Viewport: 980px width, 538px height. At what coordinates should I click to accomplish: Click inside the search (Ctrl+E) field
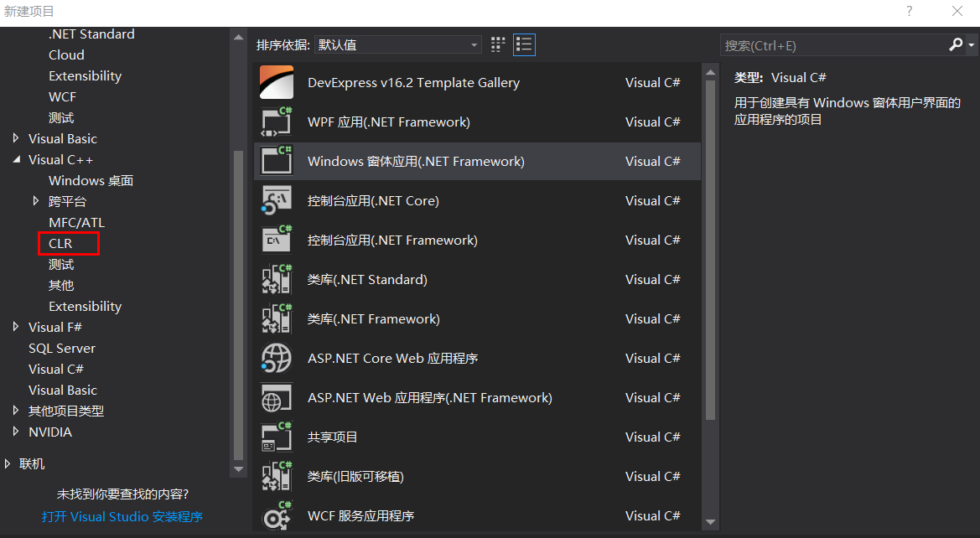click(834, 45)
